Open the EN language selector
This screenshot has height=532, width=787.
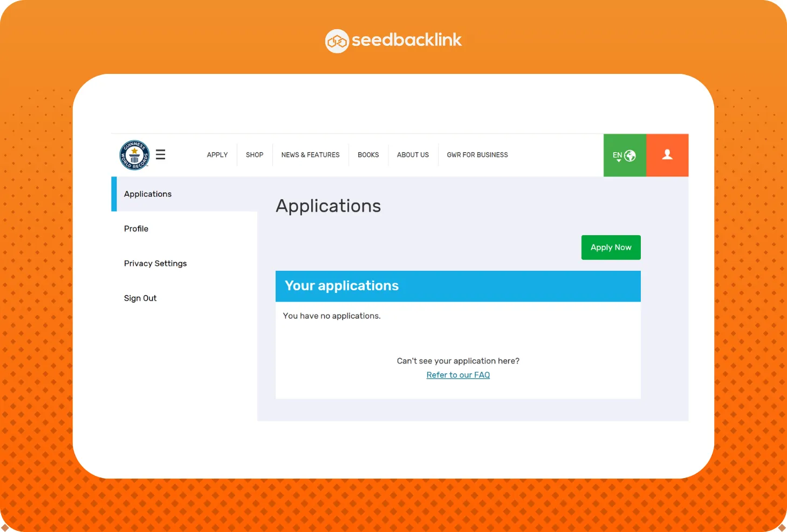625,155
